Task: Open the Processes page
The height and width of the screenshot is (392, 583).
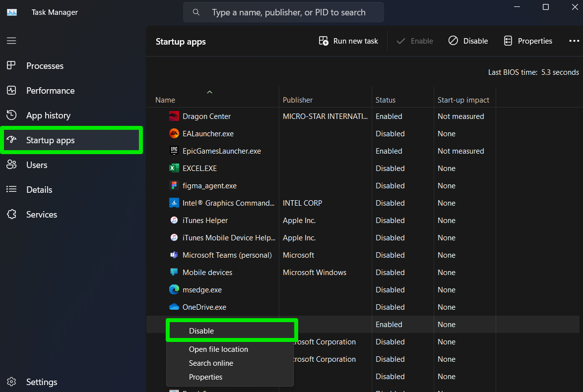Action: (x=45, y=66)
